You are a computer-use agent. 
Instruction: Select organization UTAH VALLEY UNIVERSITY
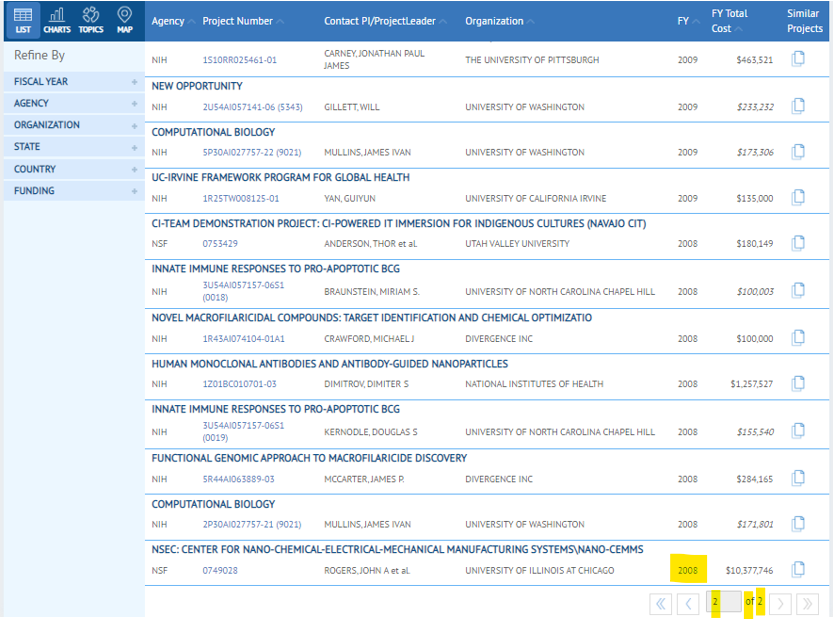517,244
